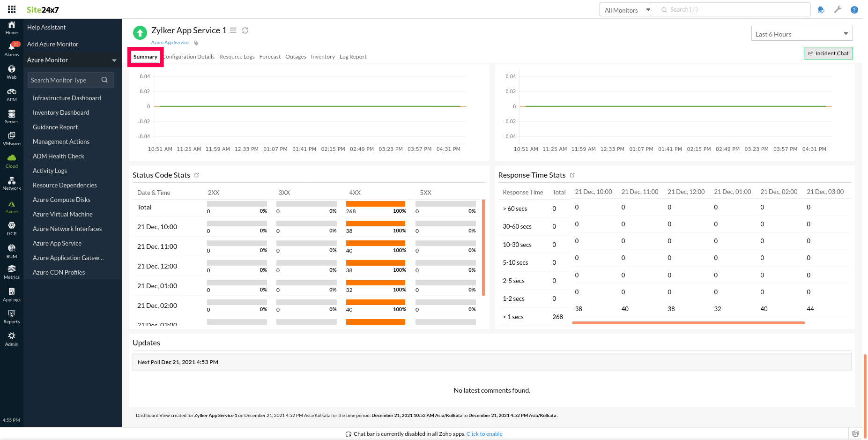Refresh the Zylker App Service 1 monitor
The width and height of the screenshot is (868, 440).
tap(245, 30)
